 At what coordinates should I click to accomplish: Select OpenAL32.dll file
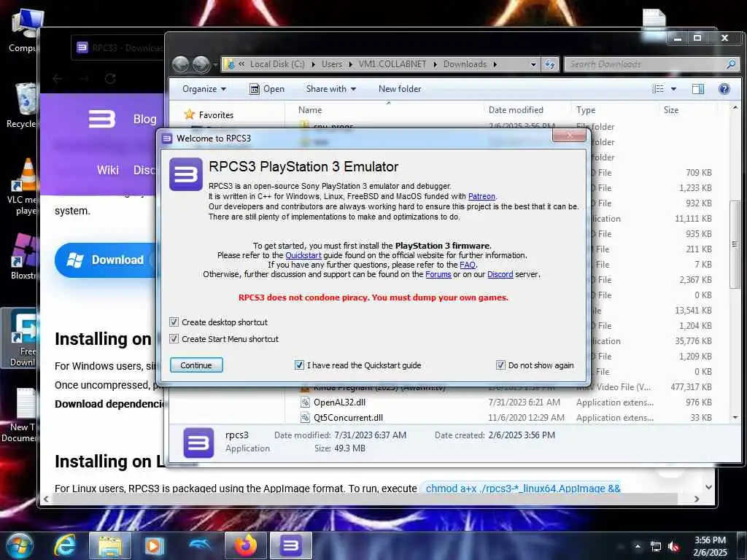[x=339, y=402]
